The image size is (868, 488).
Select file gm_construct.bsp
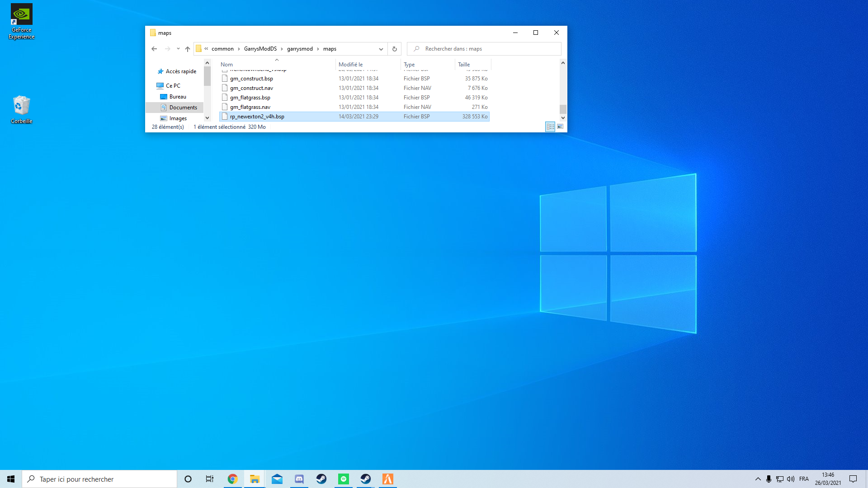click(x=354, y=79)
